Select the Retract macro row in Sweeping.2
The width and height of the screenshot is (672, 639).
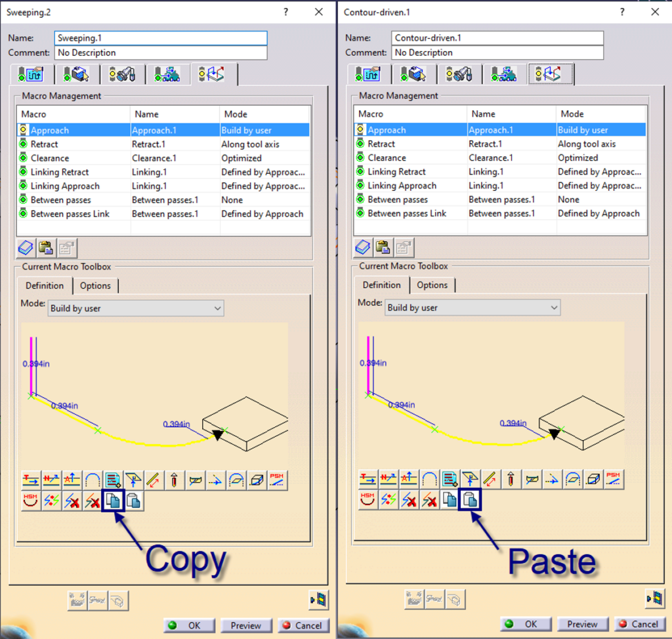coord(45,144)
